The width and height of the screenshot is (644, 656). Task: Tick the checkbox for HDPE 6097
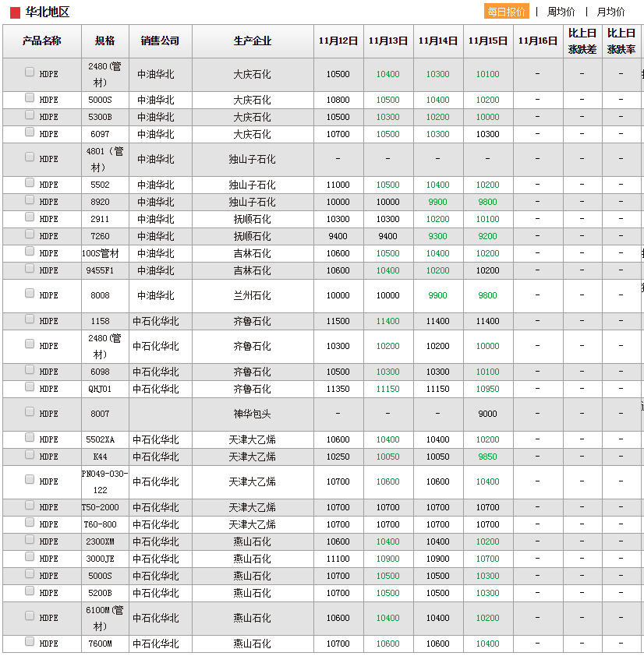(x=30, y=132)
